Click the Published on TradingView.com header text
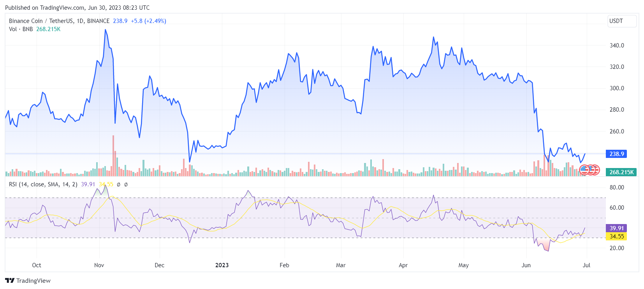The width and height of the screenshot is (644, 289). tap(77, 8)
